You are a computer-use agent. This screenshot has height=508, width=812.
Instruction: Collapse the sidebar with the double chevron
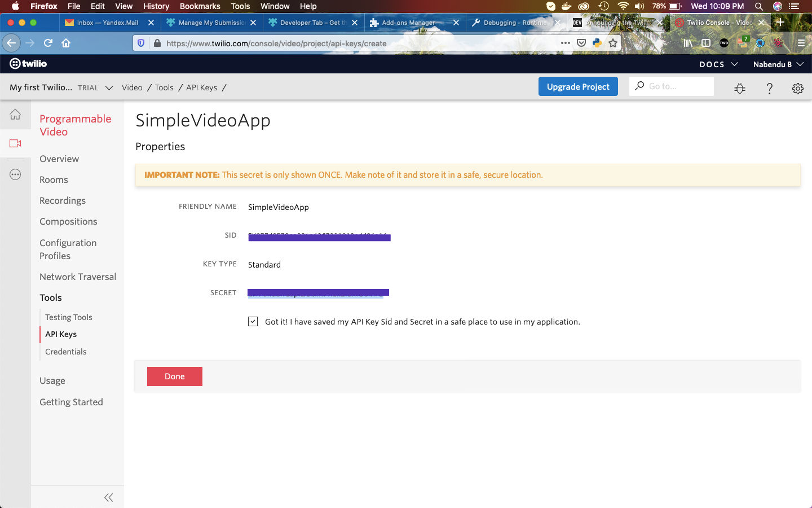coord(109,497)
